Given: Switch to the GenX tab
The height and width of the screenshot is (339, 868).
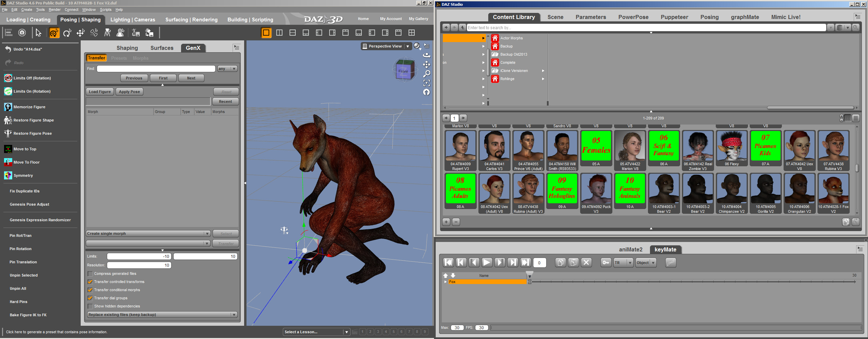Looking at the screenshot, I should (x=193, y=48).
